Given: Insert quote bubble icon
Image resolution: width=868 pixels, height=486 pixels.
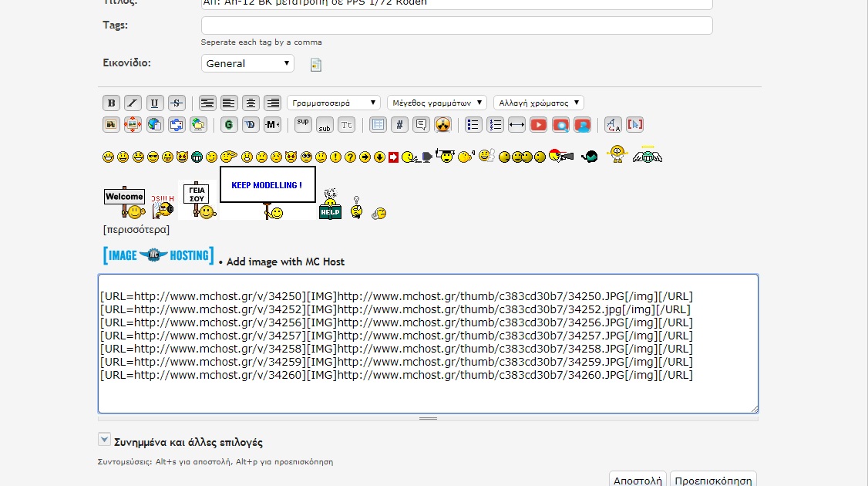Looking at the screenshot, I should point(421,125).
